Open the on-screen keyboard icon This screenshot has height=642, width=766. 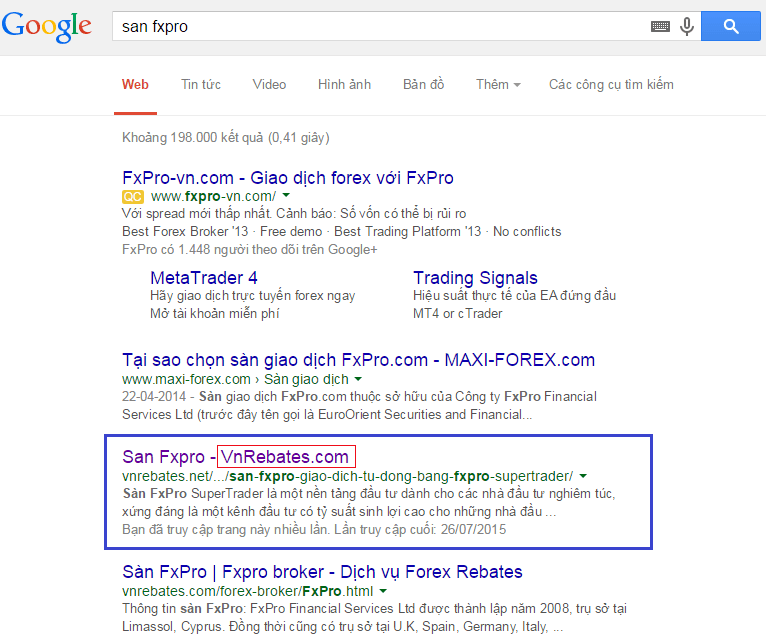point(660,26)
